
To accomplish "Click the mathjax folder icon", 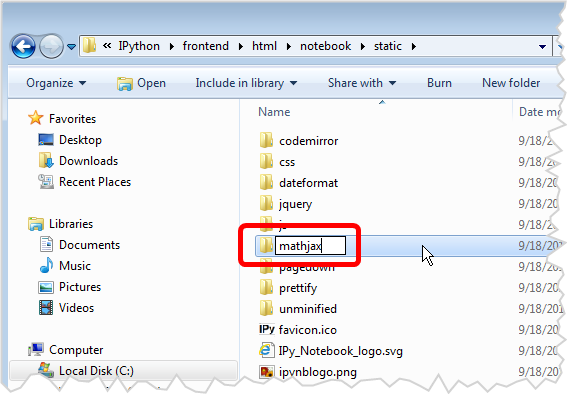I will 267,245.
